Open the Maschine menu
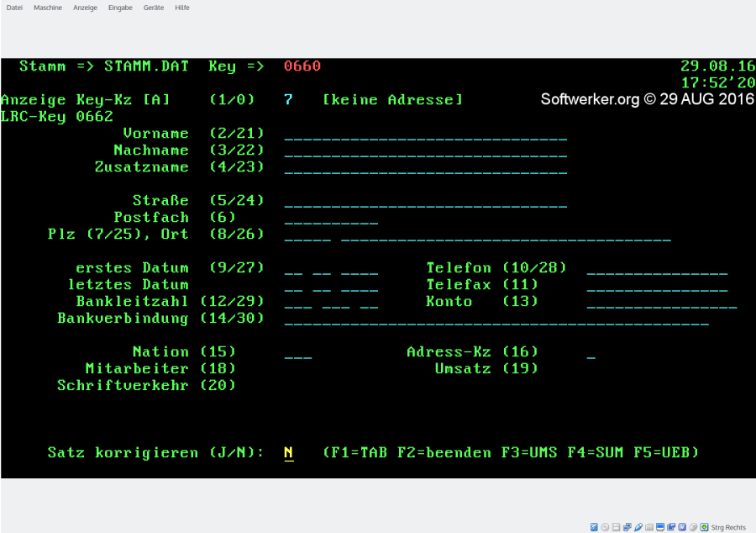The image size is (756, 533). point(47,8)
